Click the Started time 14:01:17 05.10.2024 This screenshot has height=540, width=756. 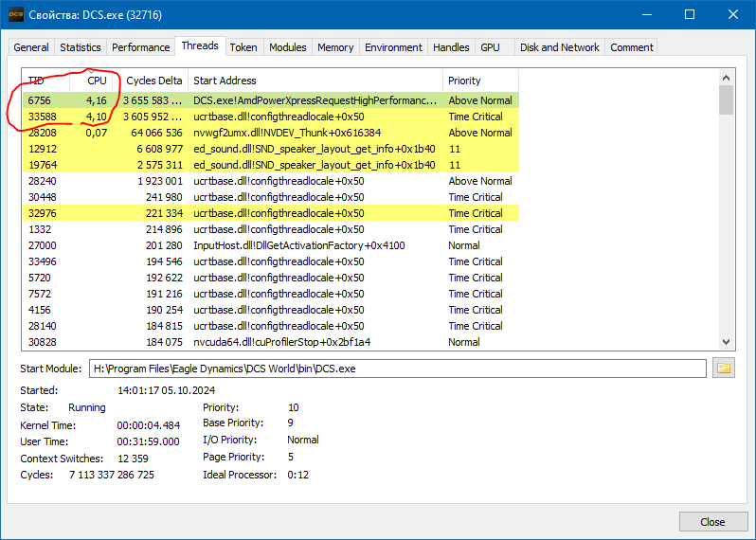[167, 390]
